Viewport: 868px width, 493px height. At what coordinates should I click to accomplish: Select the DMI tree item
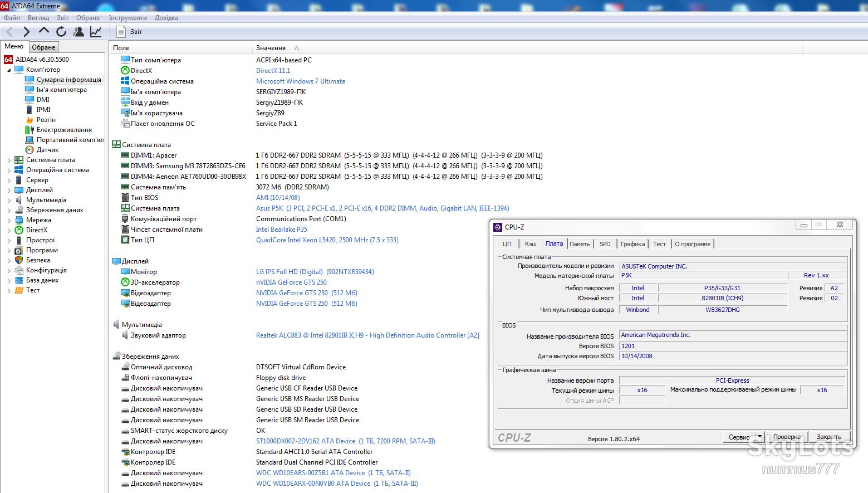[x=43, y=100]
